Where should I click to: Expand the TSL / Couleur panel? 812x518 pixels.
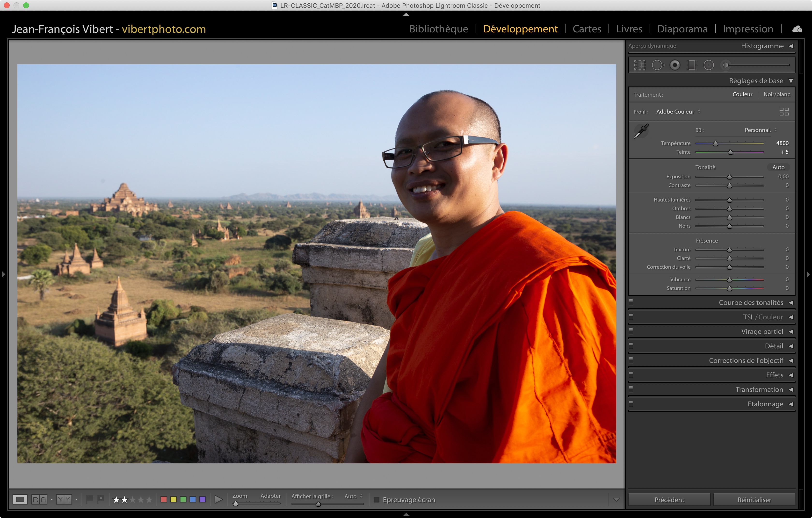(791, 317)
